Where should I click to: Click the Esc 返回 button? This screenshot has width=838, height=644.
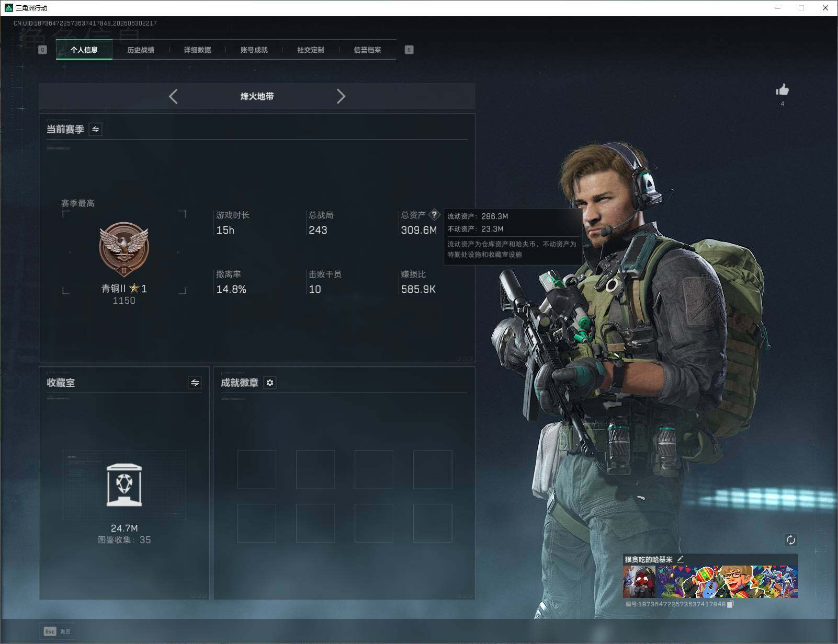click(x=57, y=631)
